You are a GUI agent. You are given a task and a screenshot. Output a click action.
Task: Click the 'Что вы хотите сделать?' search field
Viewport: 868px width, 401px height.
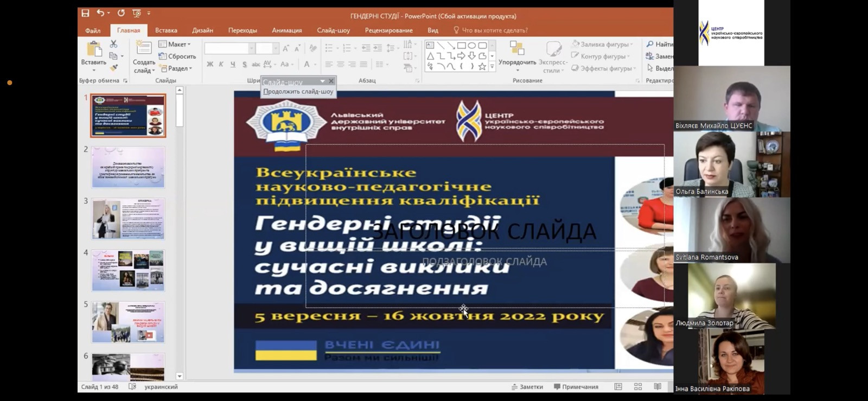point(490,30)
